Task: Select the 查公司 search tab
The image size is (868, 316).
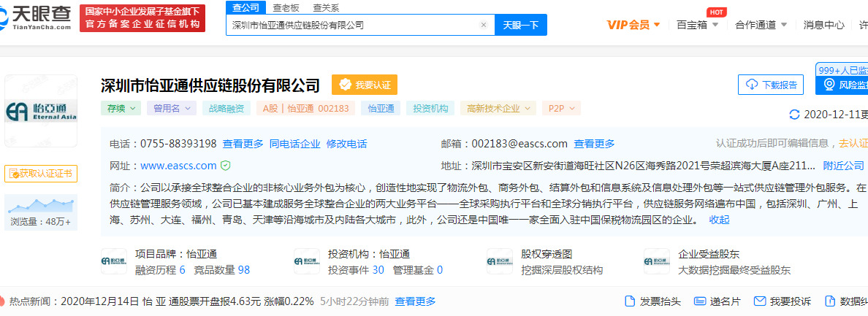Action: [x=246, y=8]
